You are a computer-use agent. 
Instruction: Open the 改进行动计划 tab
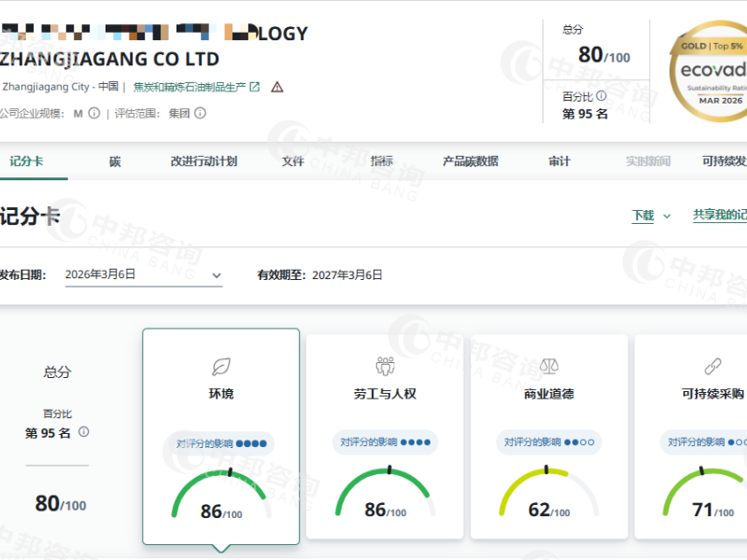point(204,161)
